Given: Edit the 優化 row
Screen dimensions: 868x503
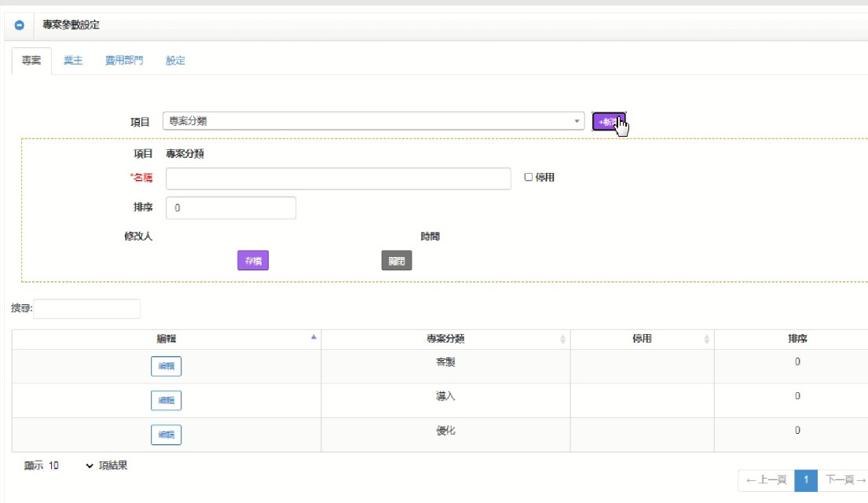Looking at the screenshot, I should click(166, 435).
